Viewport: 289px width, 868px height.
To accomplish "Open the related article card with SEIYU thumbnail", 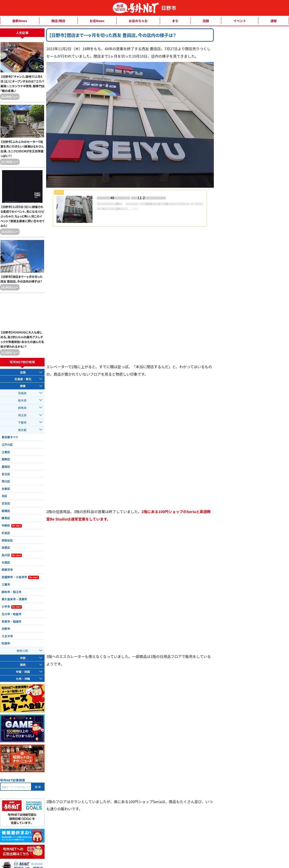I will [130, 208].
